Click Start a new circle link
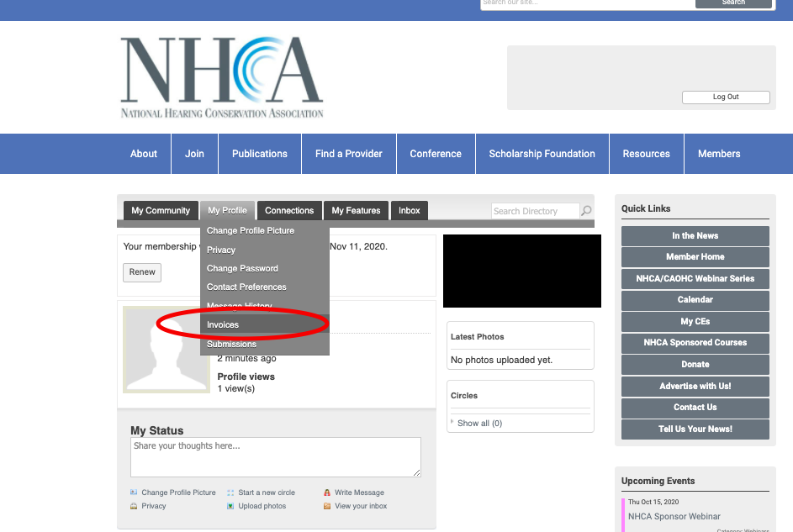The height and width of the screenshot is (532, 793). 267,492
